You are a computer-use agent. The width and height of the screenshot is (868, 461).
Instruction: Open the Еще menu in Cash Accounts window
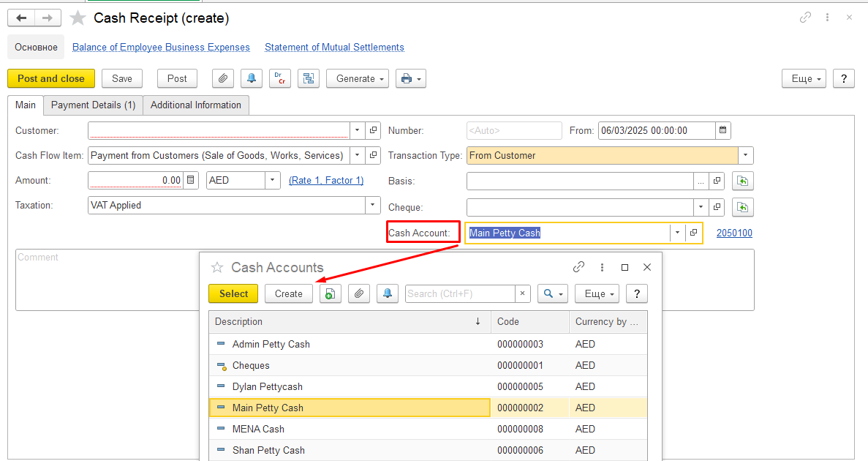point(597,293)
